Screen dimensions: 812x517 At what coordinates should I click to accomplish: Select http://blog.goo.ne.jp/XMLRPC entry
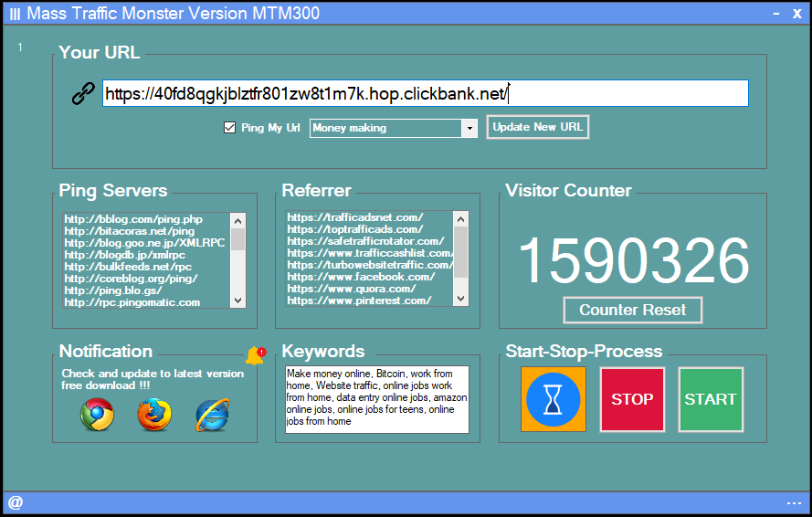pyautogui.click(x=144, y=243)
